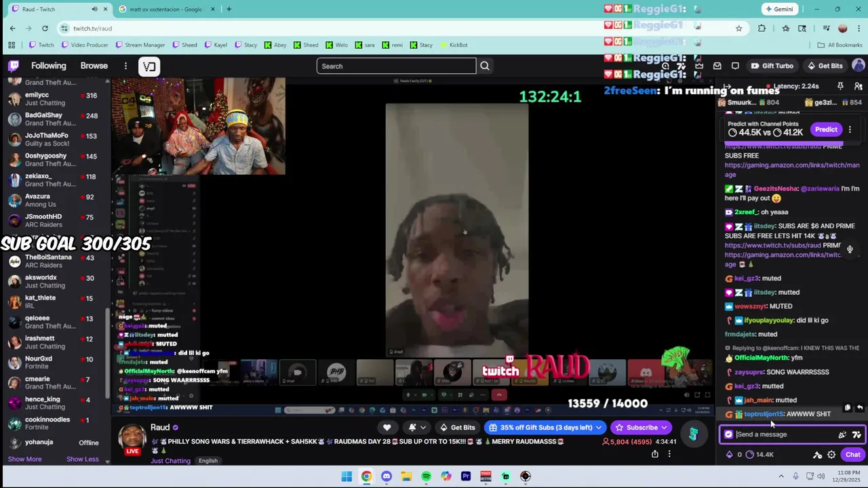The width and height of the screenshot is (868, 488).
Task: Click Show Less in followed channels
Action: [83, 459]
